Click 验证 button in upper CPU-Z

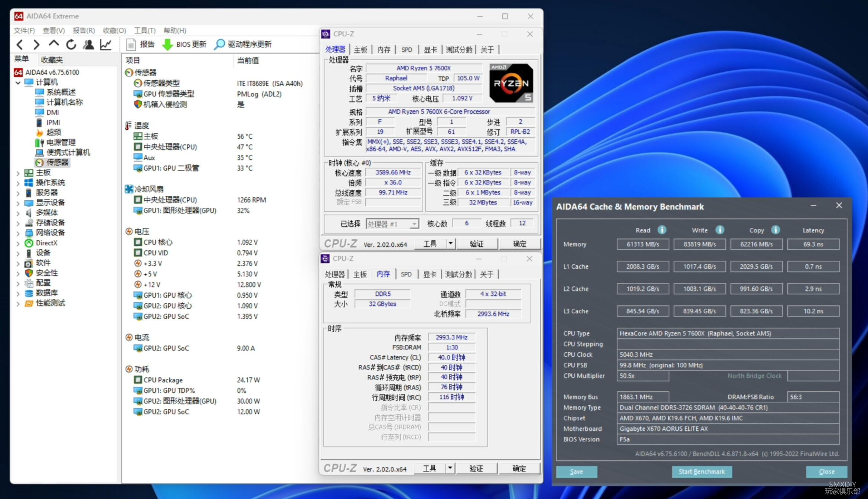click(477, 244)
